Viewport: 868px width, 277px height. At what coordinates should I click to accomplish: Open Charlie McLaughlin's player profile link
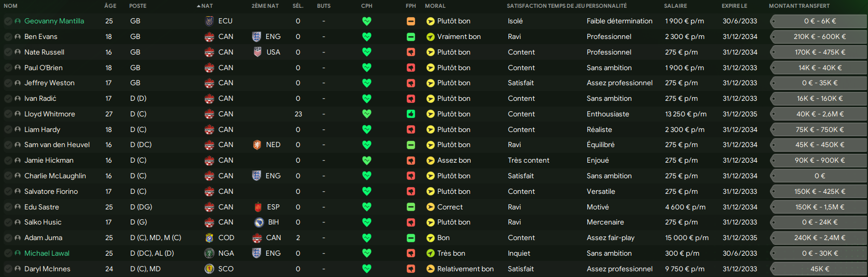(55, 176)
